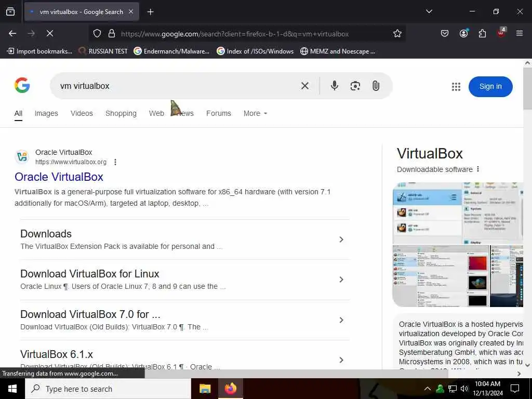Expand chevron on VirtualBox 6.1.x row
Viewport: 532px width, 399px height.
pos(341,360)
